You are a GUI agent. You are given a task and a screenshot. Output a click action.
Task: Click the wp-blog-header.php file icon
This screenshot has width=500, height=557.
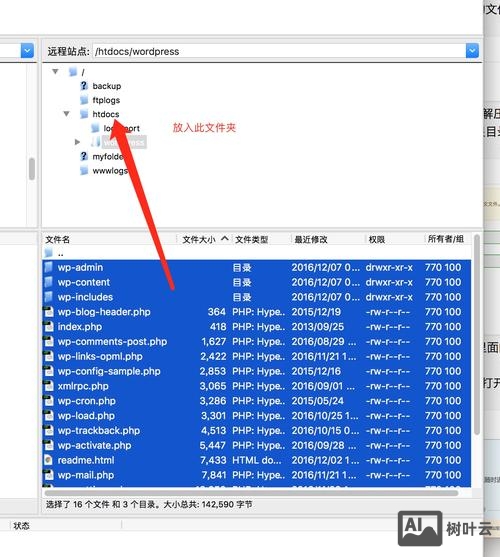pyautogui.click(x=49, y=312)
